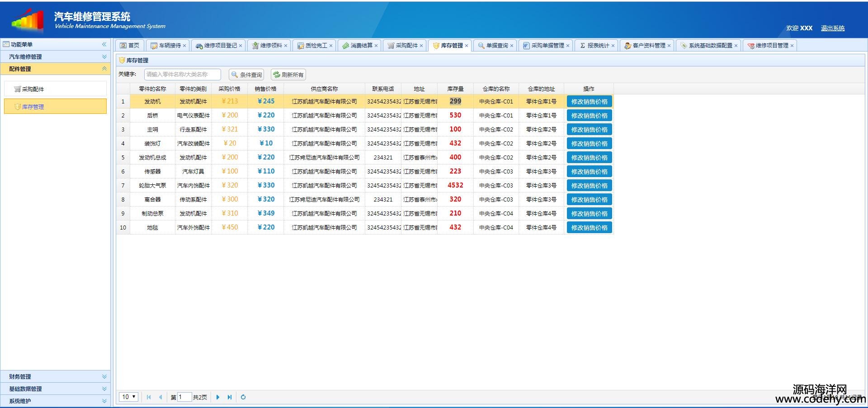
Task: Click the 发动机总成 part name cell
Action: tap(152, 158)
